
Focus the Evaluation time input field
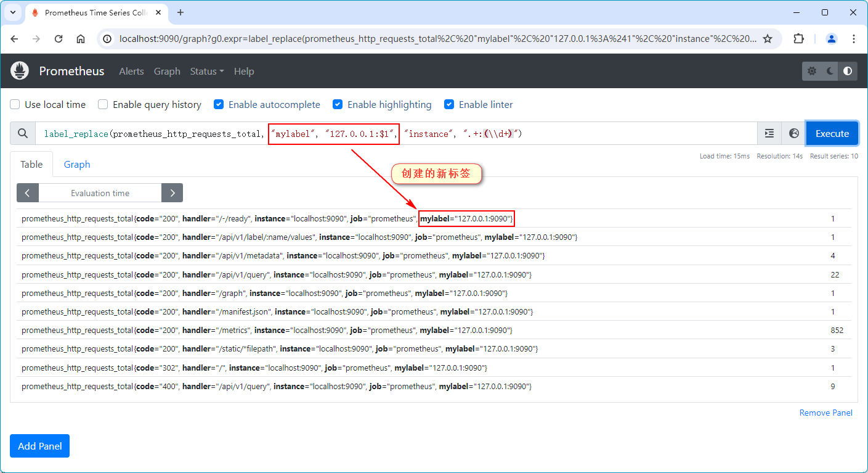pyautogui.click(x=100, y=193)
